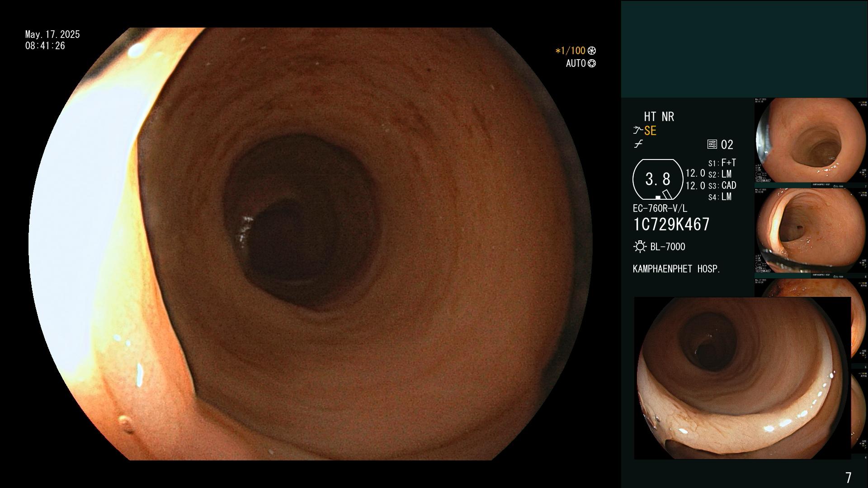The image size is (868, 488).
Task: Click the enhancement icon left of SE
Action: click(638, 131)
